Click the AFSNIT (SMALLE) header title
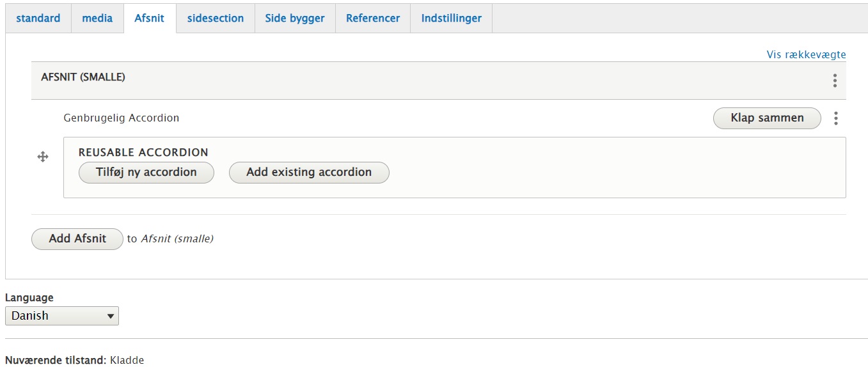Image resolution: width=868 pixels, height=367 pixels. [x=83, y=77]
